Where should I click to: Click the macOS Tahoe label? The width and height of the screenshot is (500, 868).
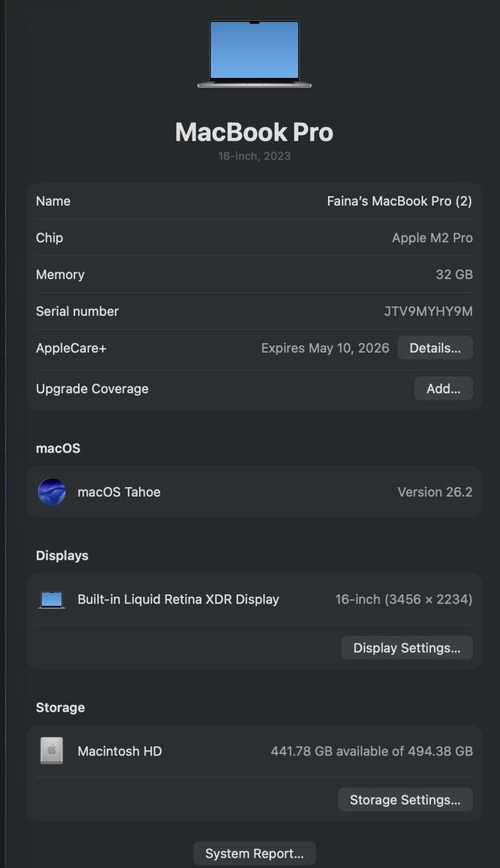(x=119, y=492)
